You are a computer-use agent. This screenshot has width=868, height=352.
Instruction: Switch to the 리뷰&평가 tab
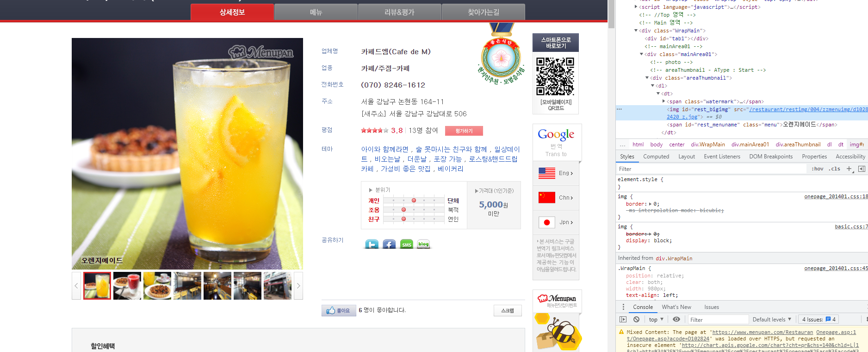400,12
